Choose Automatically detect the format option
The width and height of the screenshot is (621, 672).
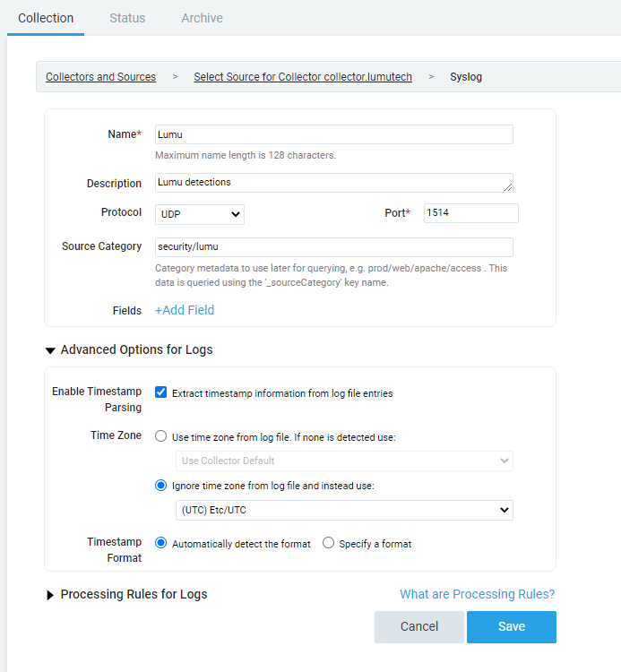[161, 543]
